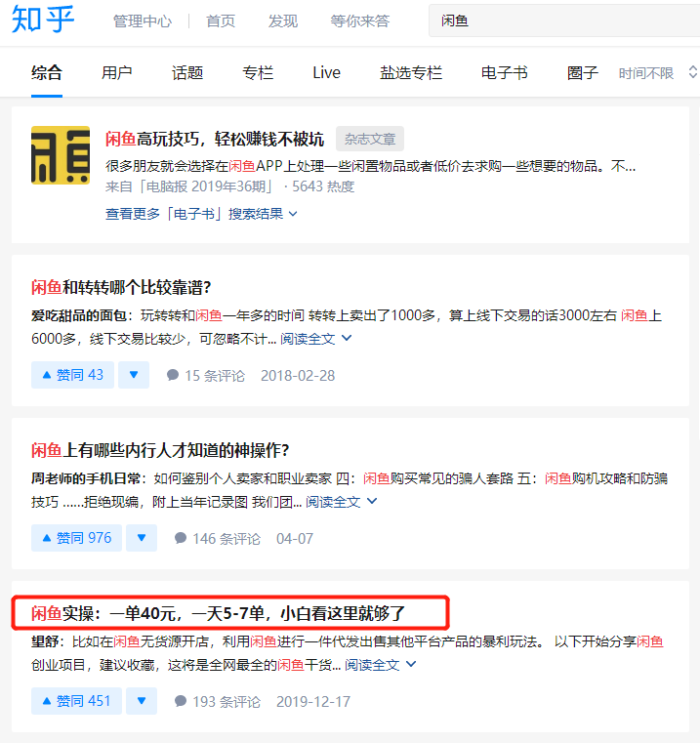Open question 闲鱼和转转哪个比较靠谱?

[x=121, y=287]
